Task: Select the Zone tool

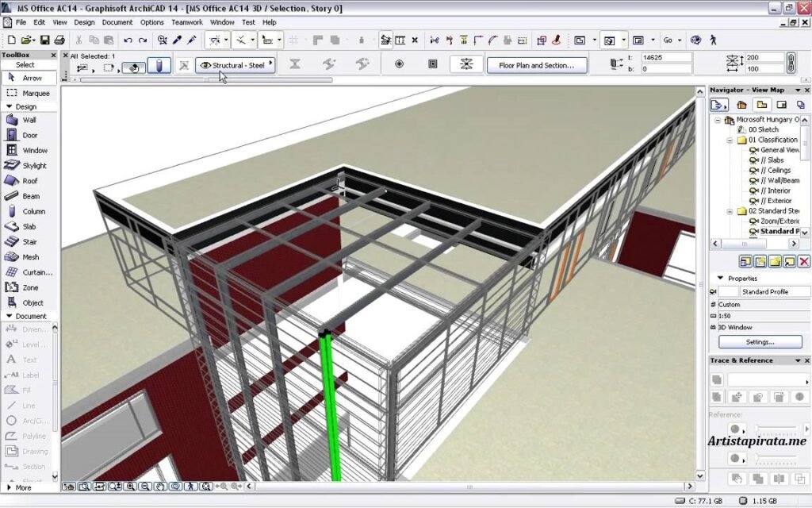Action: click(x=29, y=287)
